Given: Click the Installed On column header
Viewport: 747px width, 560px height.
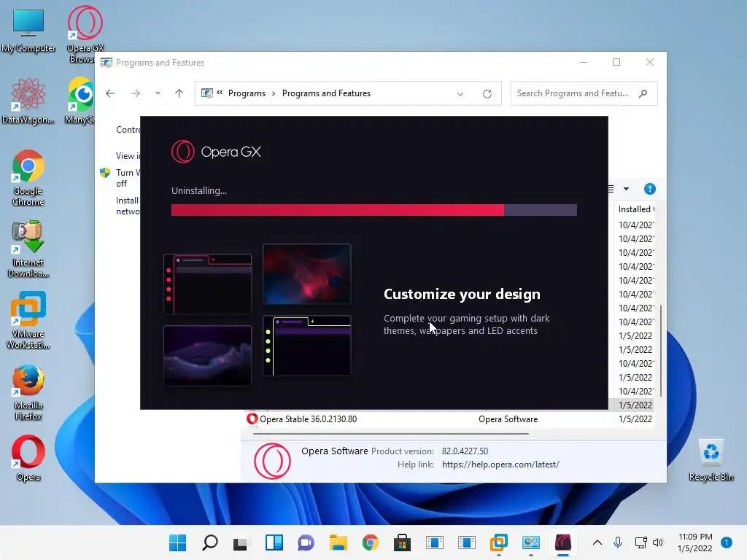Looking at the screenshot, I should click(x=635, y=209).
